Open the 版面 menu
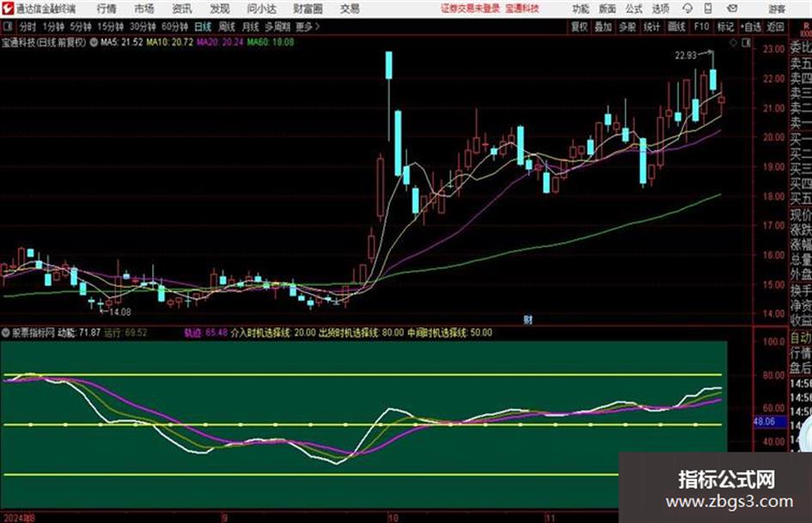The width and height of the screenshot is (812, 523). 607,9
